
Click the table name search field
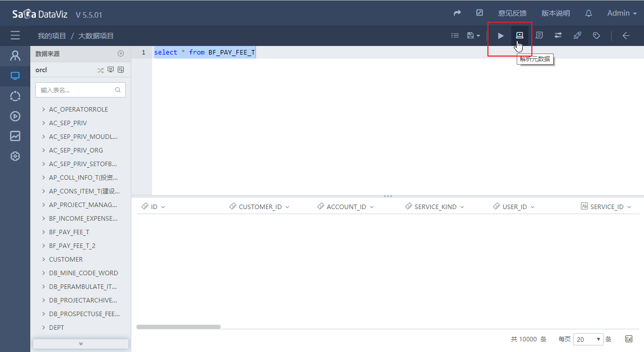tap(77, 90)
